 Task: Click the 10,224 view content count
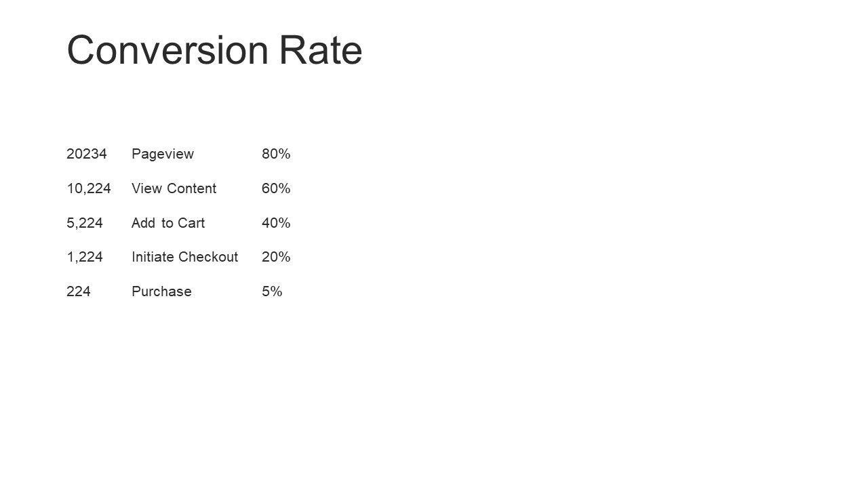pyautogui.click(x=89, y=188)
